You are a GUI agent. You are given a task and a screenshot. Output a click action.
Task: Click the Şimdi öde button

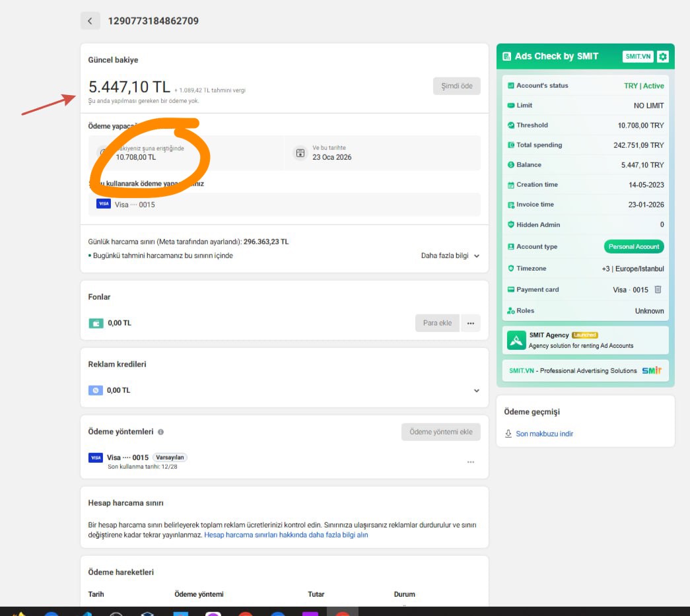tap(457, 86)
